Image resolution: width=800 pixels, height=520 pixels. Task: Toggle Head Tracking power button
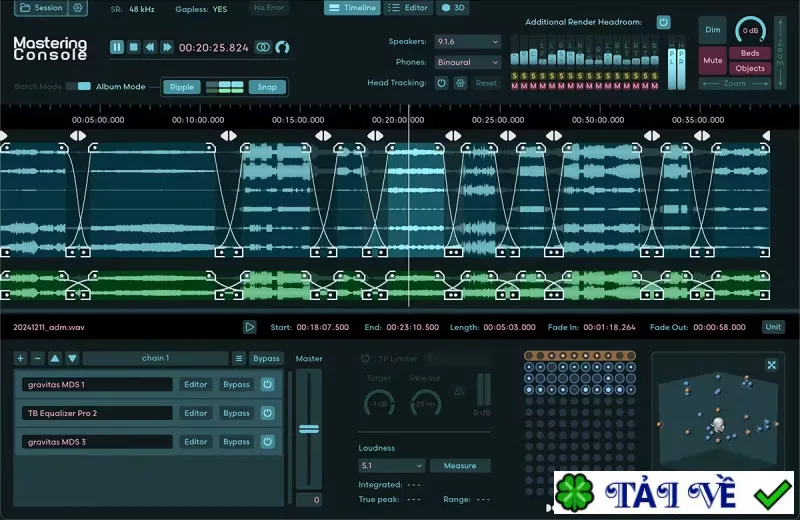tap(441, 83)
